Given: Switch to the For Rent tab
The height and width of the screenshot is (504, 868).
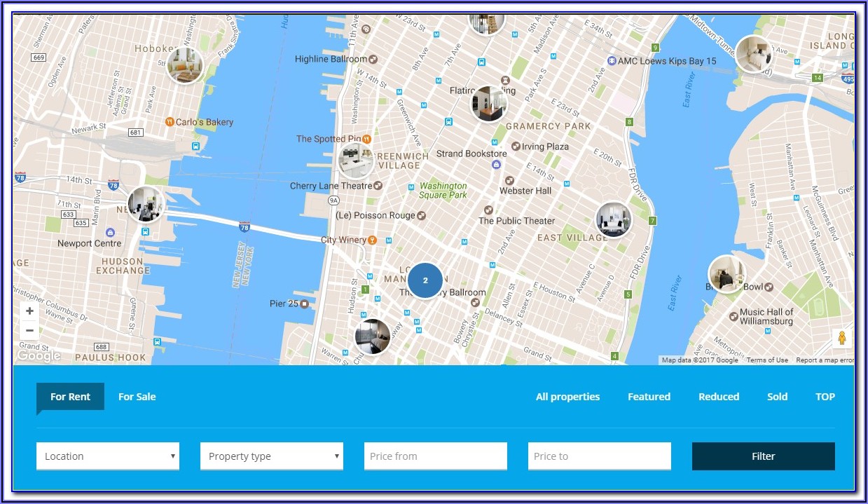Looking at the screenshot, I should click(x=70, y=397).
